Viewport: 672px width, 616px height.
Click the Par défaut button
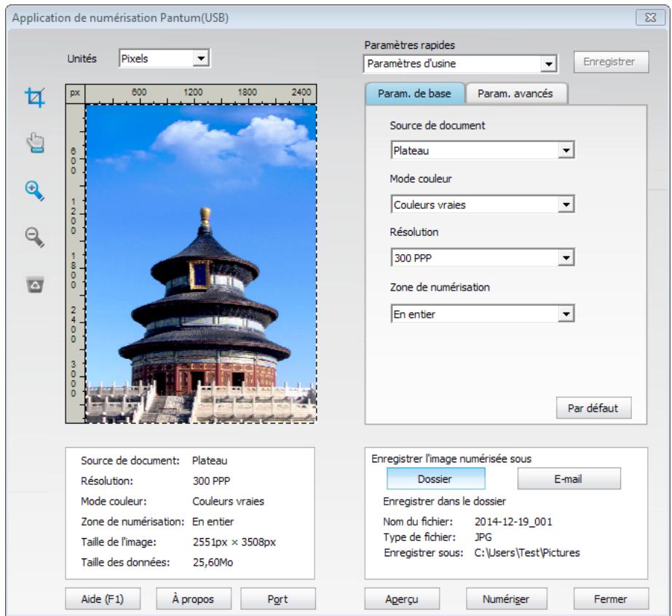click(593, 408)
